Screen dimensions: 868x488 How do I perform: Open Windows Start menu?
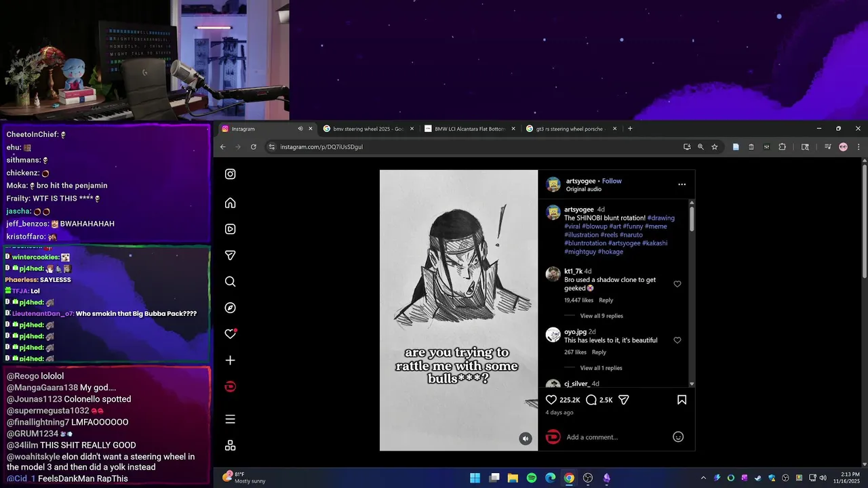pyautogui.click(x=475, y=478)
